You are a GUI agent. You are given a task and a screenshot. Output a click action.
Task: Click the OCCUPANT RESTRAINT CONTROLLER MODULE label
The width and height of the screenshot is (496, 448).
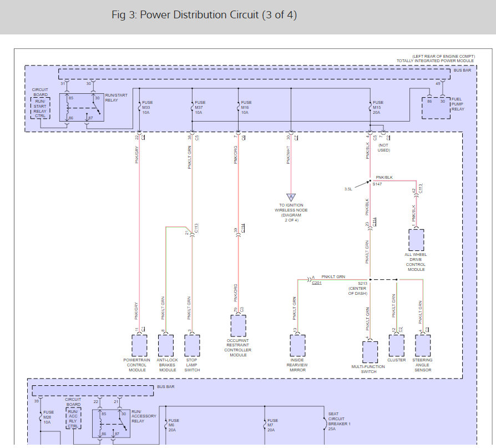238,348
